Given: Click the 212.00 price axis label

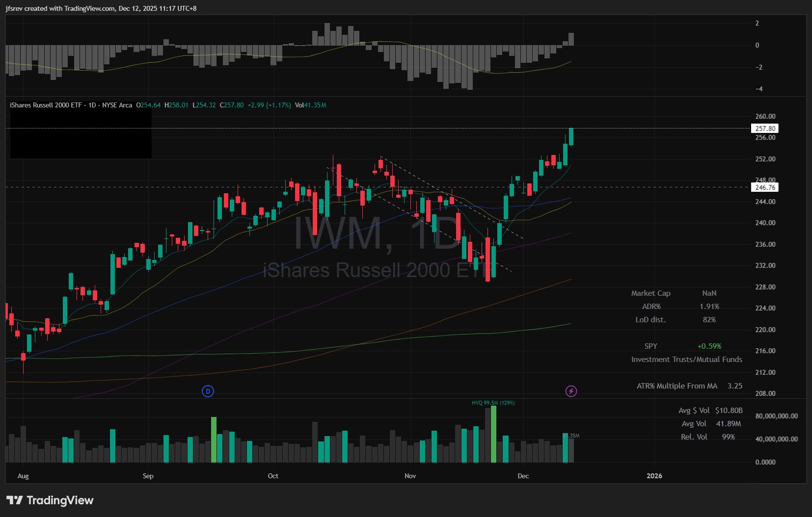Looking at the screenshot, I should point(765,372).
